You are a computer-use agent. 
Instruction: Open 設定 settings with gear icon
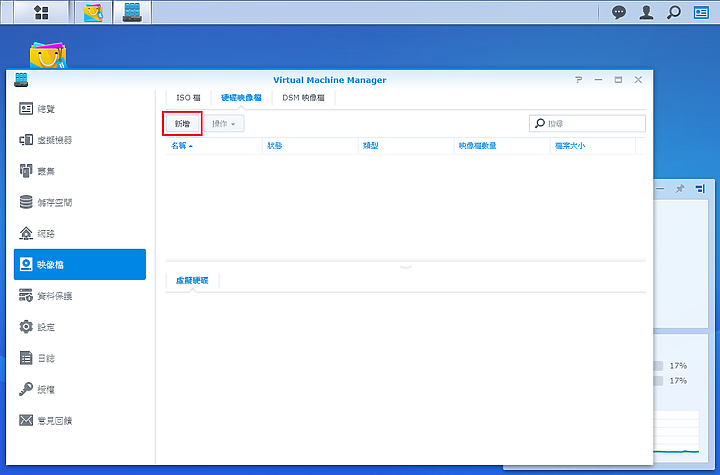[x=80, y=327]
